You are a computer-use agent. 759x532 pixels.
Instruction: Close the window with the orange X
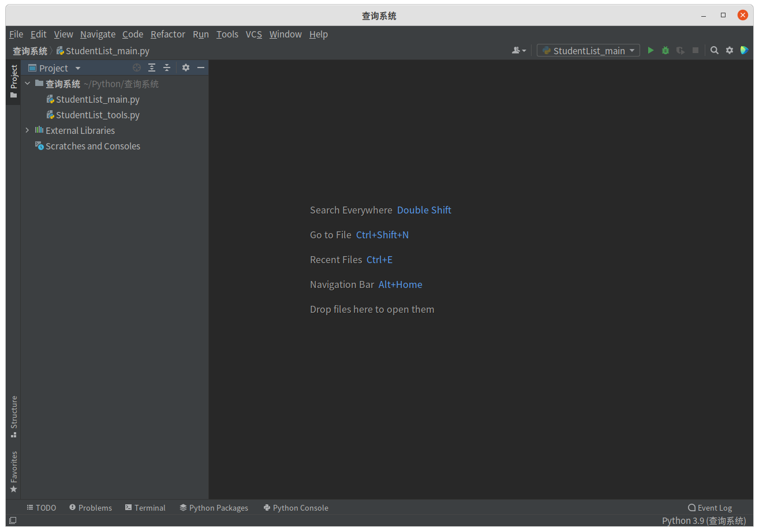point(743,15)
